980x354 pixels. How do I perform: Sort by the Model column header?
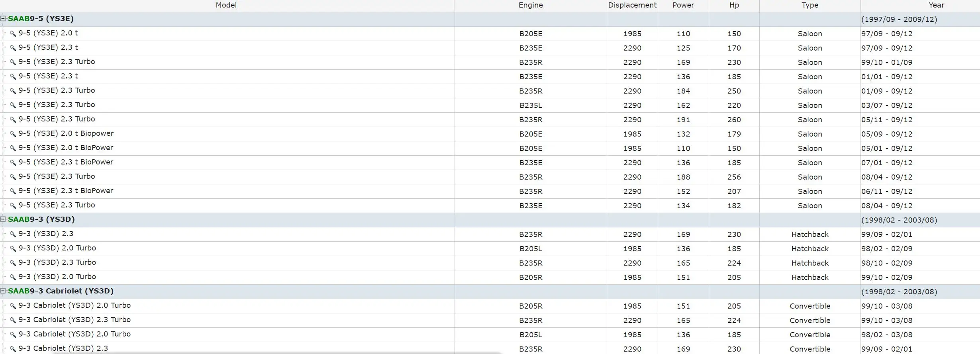pyautogui.click(x=226, y=5)
